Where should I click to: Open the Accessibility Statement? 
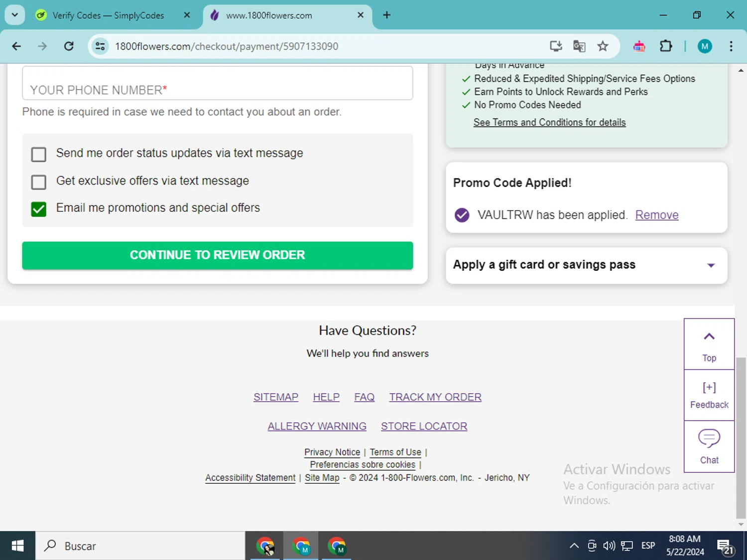pos(250,477)
